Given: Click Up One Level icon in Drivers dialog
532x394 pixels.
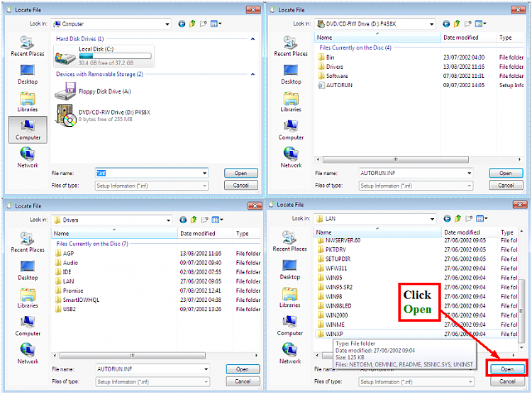Looking at the screenshot, I should click(194, 220).
